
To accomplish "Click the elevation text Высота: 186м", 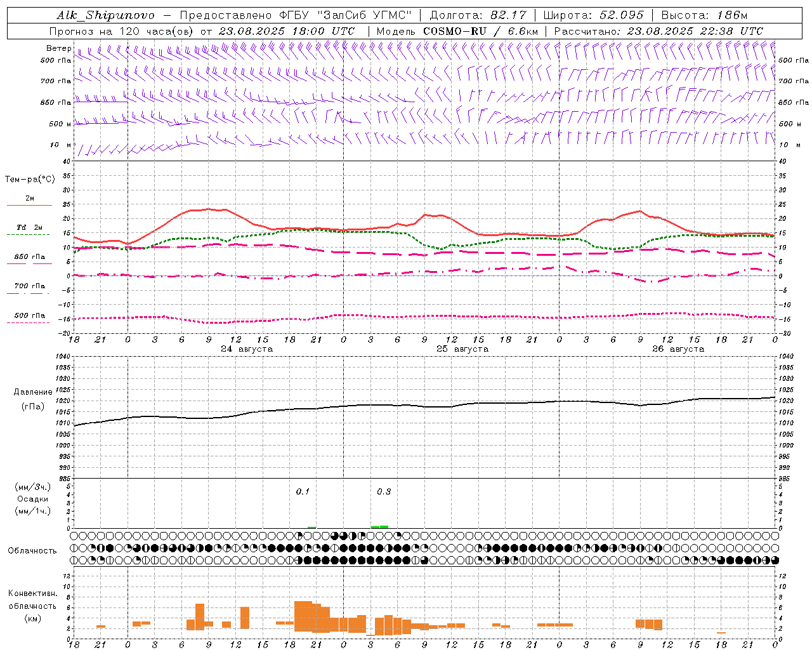I will coord(705,15).
